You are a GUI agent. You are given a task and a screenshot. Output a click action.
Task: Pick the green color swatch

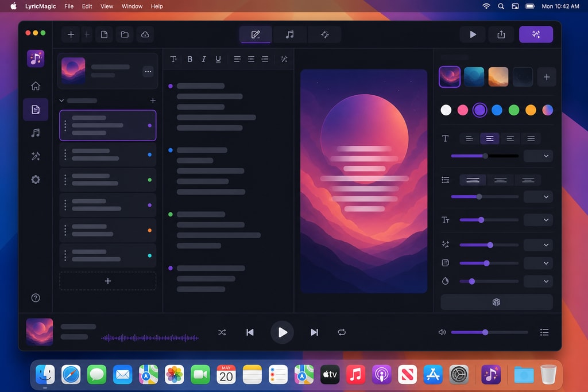[514, 110]
